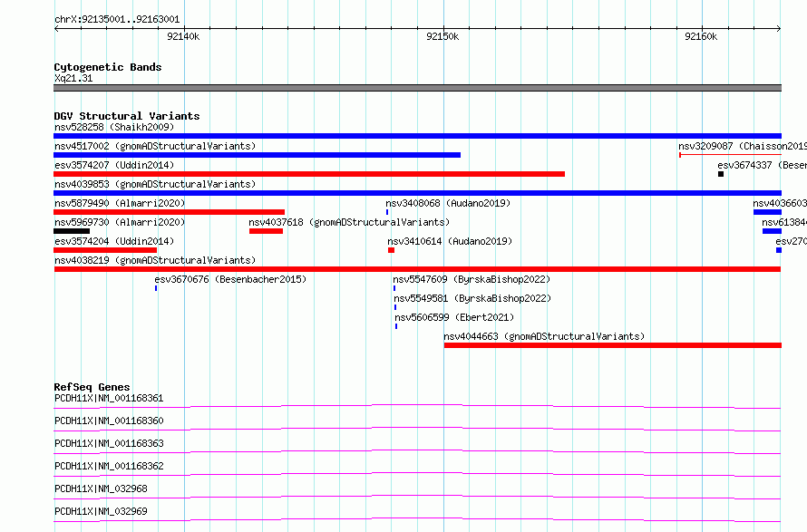807x532 pixels.
Task: Open PCDH11X|NM_032968 gene label
Action: [x=101, y=488]
